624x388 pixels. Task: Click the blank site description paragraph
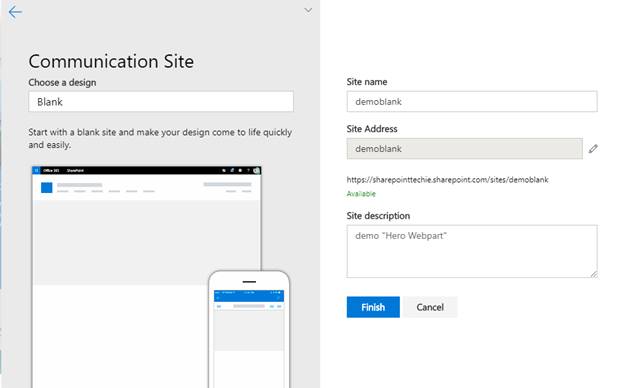(160, 138)
